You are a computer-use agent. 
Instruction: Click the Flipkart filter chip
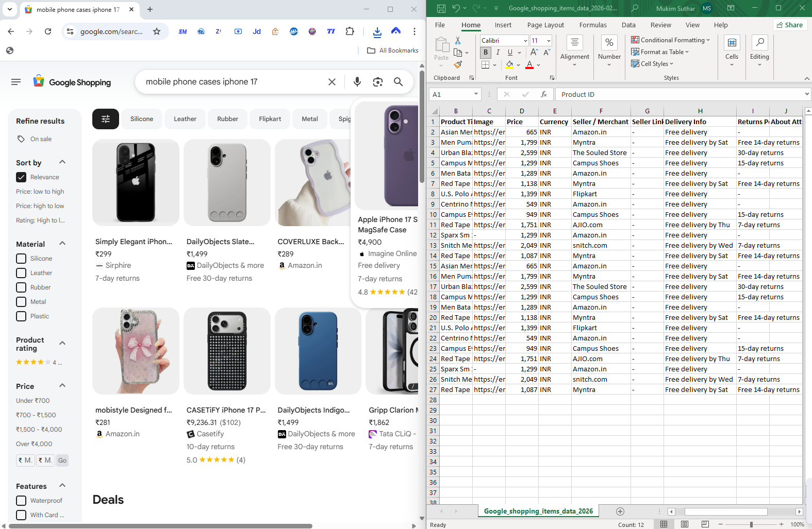tap(270, 119)
